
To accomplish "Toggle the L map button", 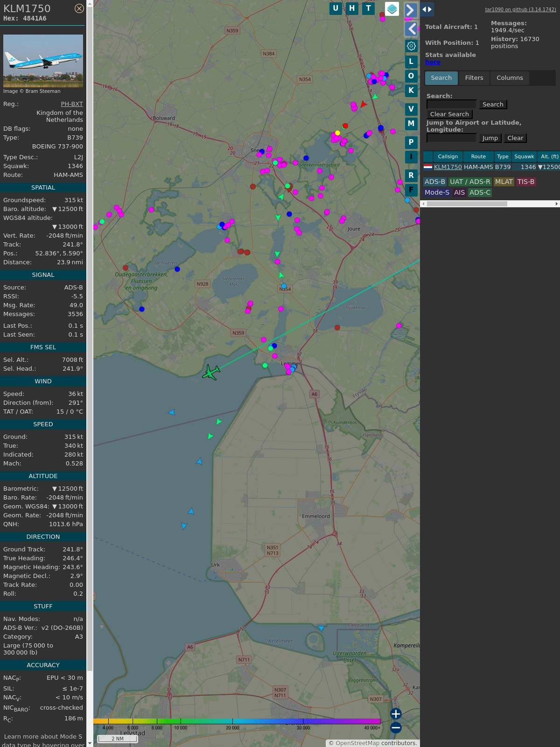I will pyautogui.click(x=411, y=62).
